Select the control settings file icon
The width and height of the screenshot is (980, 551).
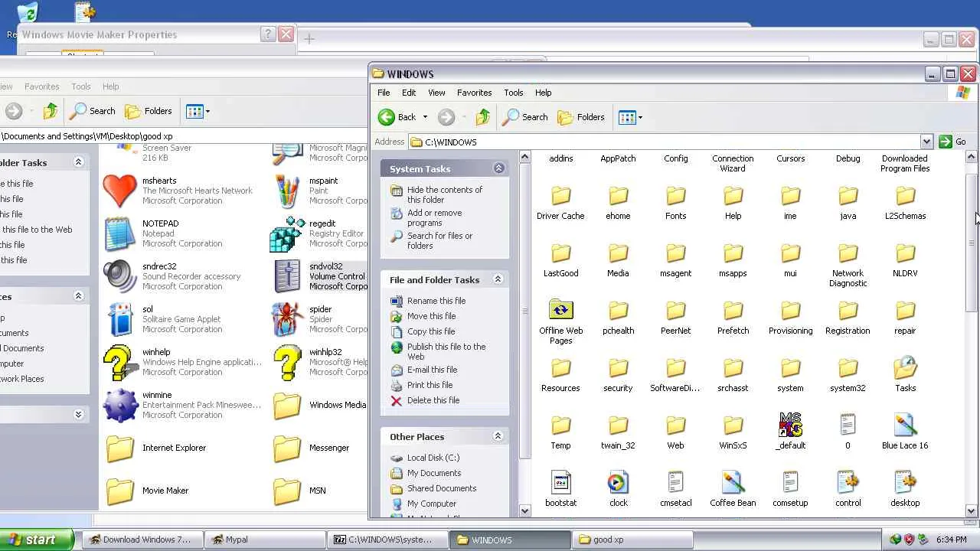click(x=848, y=483)
